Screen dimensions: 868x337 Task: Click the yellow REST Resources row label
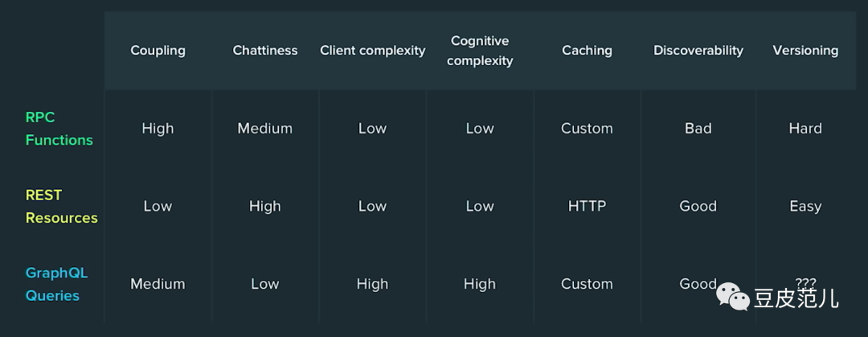(61, 207)
